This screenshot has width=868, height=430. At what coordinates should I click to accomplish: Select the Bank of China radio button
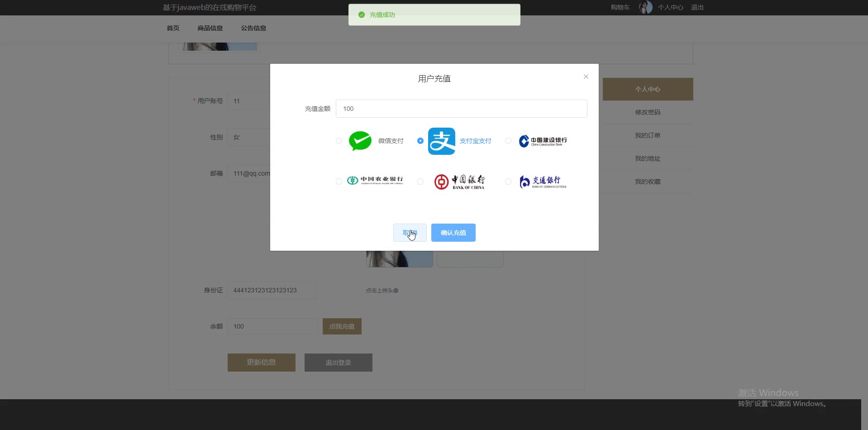pyautogui.click(x=420, y=182)
